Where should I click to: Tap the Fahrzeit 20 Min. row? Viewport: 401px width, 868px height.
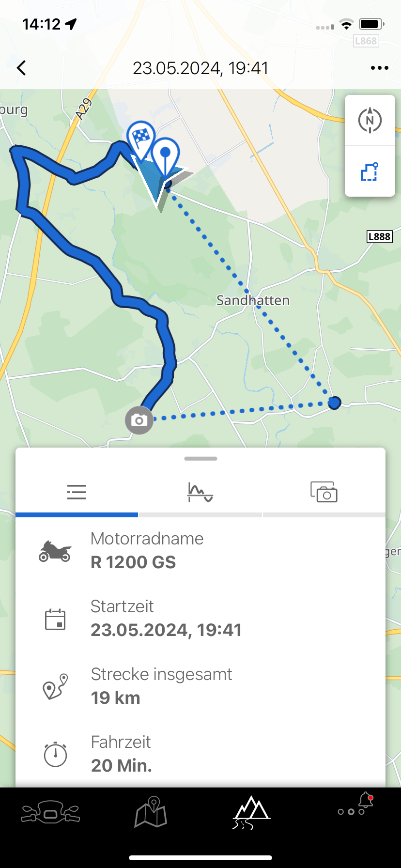[x=200, y=754]
